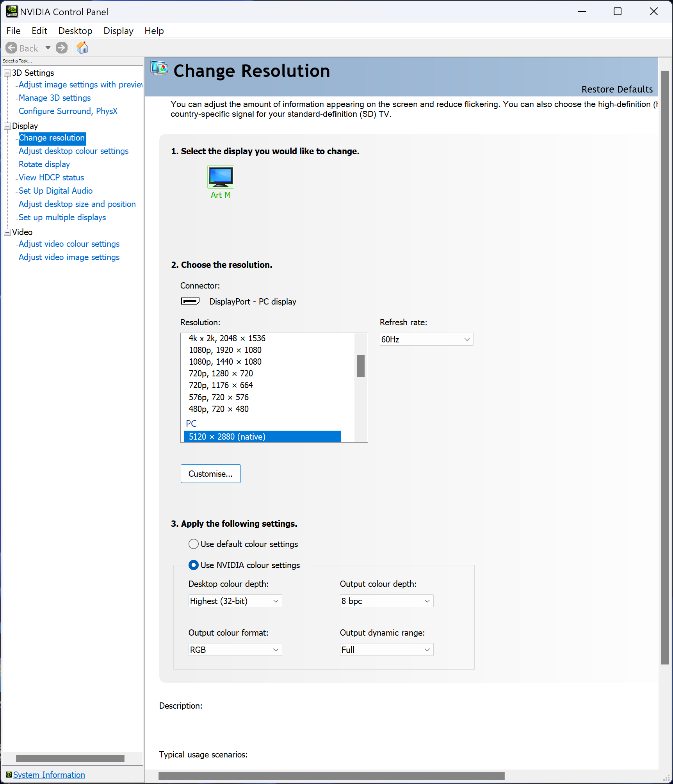This screenshot has height=784, width=673.
Task: Open Set up multiple displays
Action: click(62, 217)
